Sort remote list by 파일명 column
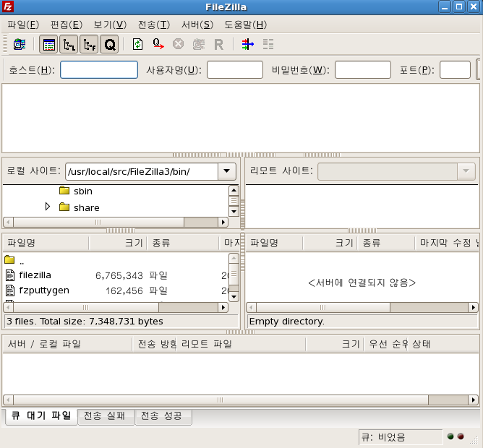Screen dimensions: 483x448 tap(274, 243)
